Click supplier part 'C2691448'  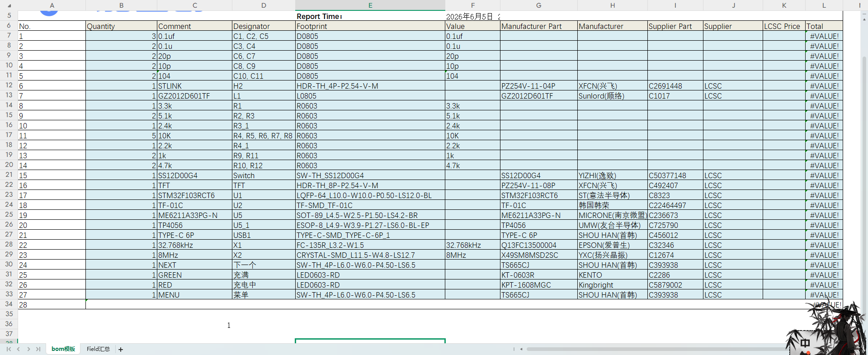click(675, 86)
